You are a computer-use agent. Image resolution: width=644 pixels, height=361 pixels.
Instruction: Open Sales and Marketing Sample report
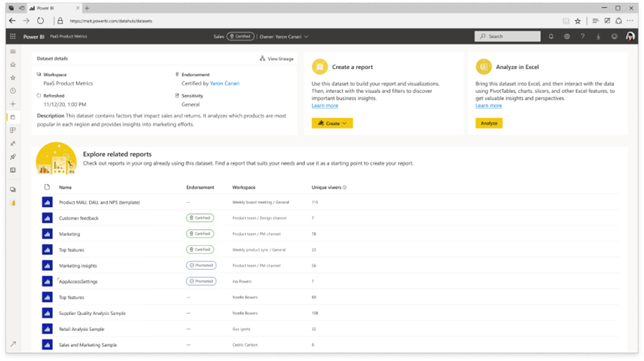[x=88, y=345]
